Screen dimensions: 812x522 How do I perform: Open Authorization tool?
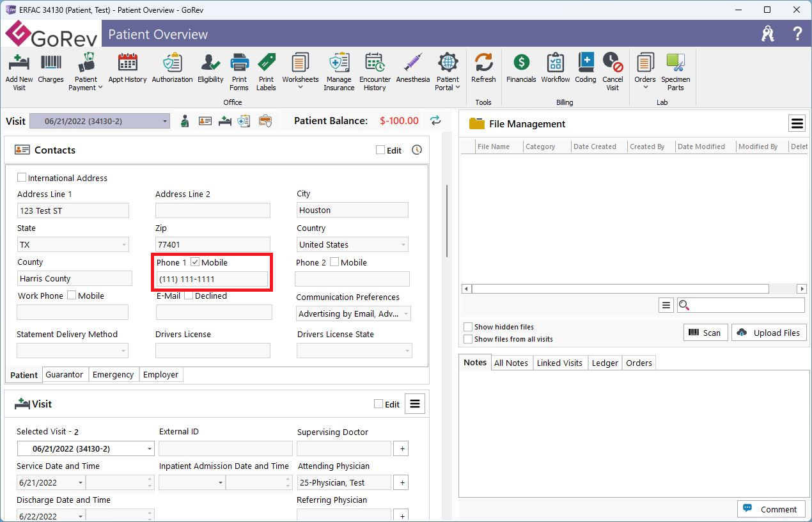[x=172, y=68]
